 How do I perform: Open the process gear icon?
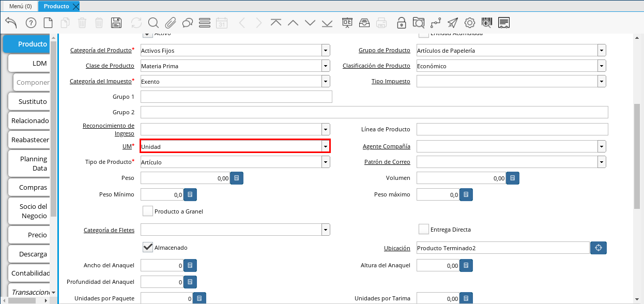pos(470,23)
